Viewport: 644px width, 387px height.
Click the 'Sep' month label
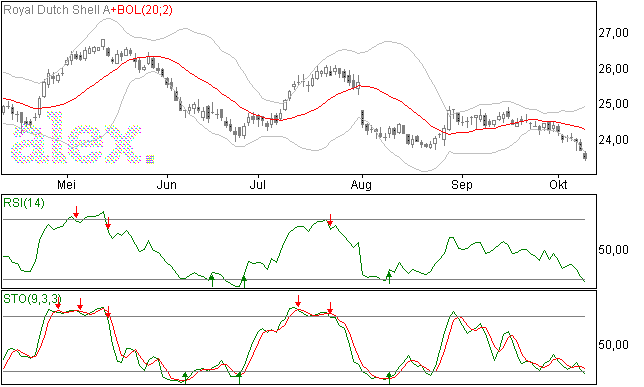pyautogui.click(x=462, y=185)
